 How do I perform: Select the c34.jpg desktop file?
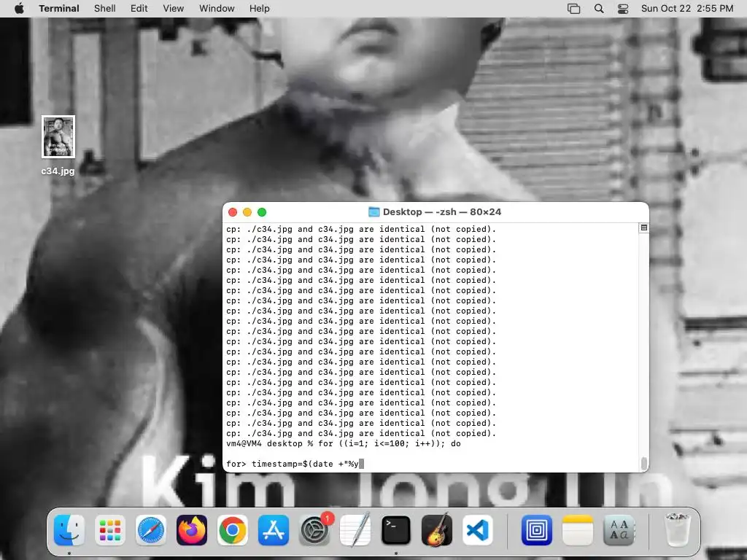pos(58,136)
